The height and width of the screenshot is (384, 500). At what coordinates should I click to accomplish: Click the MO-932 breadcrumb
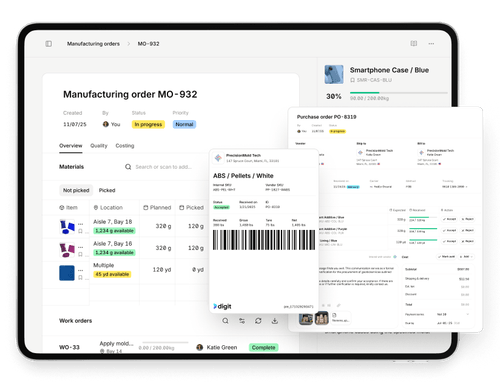point(148,44)
